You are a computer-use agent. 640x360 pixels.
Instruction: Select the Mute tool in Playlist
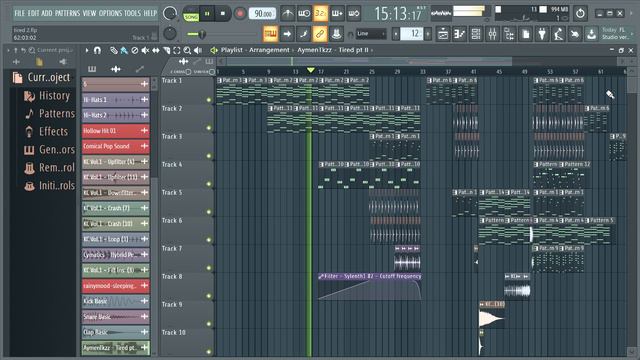145,51
